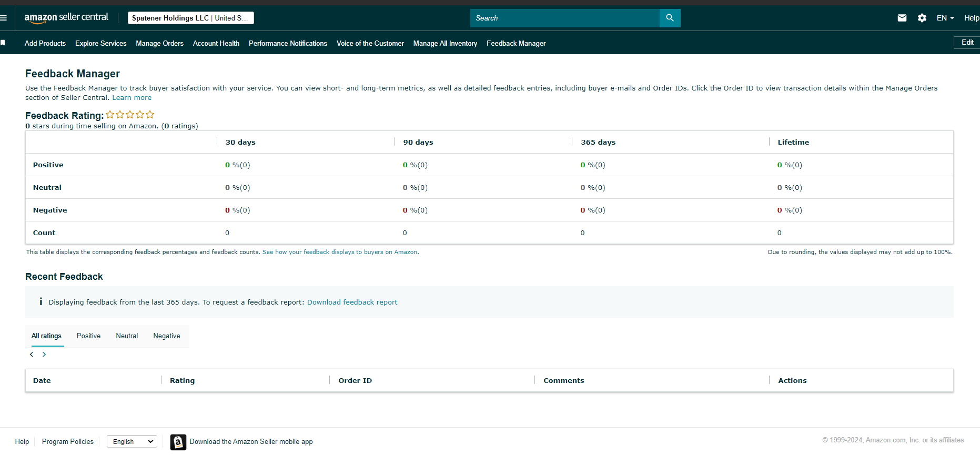Open Performance Notifications
This screenshot has height=455, width=980.
288,43
